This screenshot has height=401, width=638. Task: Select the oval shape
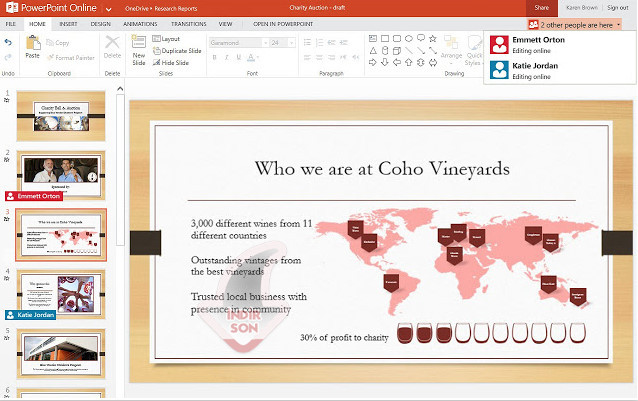tap(409, 38)
